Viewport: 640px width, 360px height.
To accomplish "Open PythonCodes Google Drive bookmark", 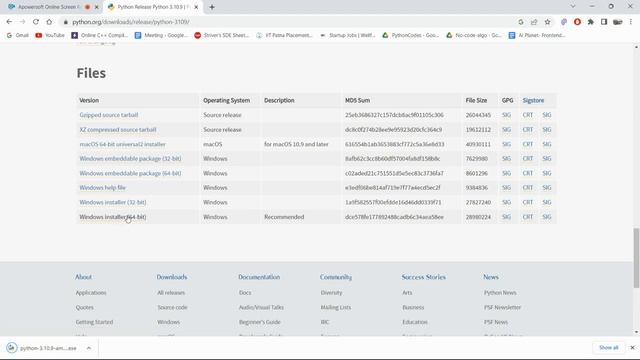I will pyautogui.click(x=410, y=36).
